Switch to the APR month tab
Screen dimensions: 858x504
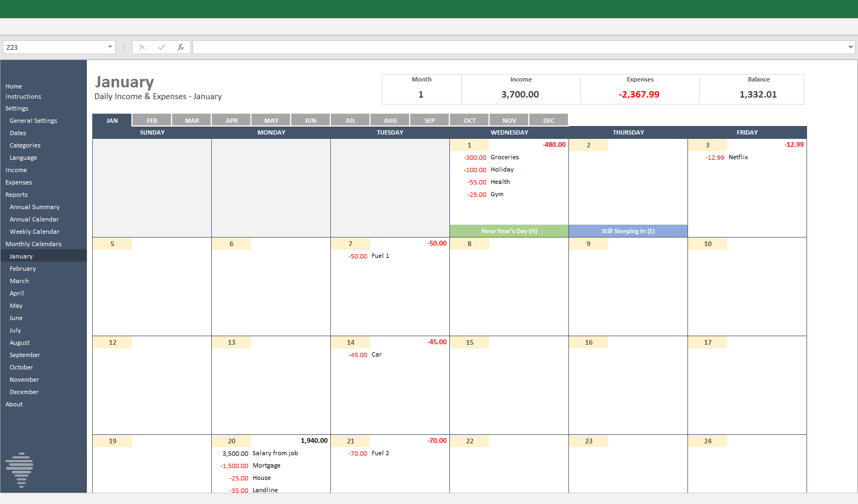[x=231, y=120]
